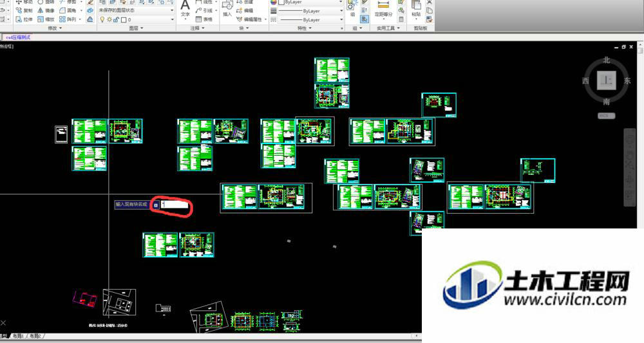The image size is (644, 343).
Task: Switch to the 布局1 layout tab
Action: (18, 336)
